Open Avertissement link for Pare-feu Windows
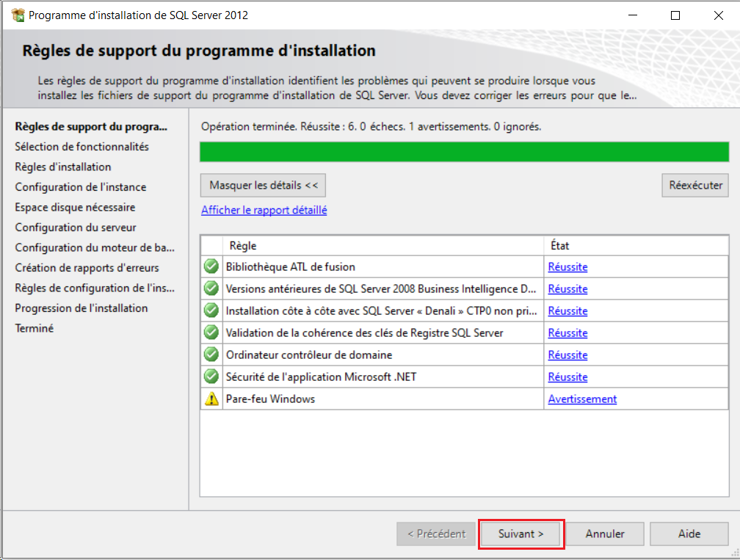Viewport: 740px width, 560px height. pos(582,399)
